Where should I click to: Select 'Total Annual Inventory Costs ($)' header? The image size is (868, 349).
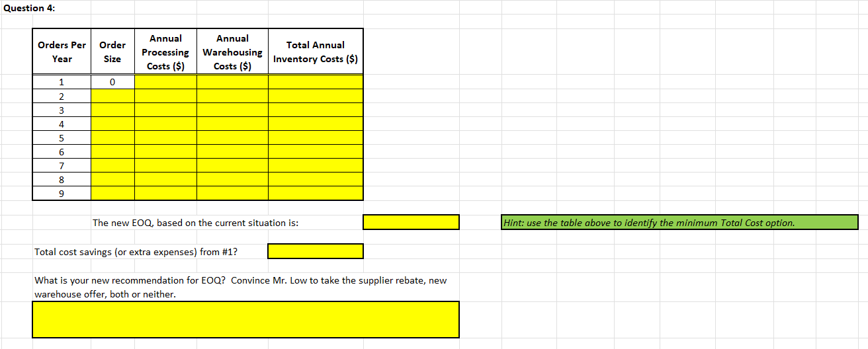coord(316,52)
